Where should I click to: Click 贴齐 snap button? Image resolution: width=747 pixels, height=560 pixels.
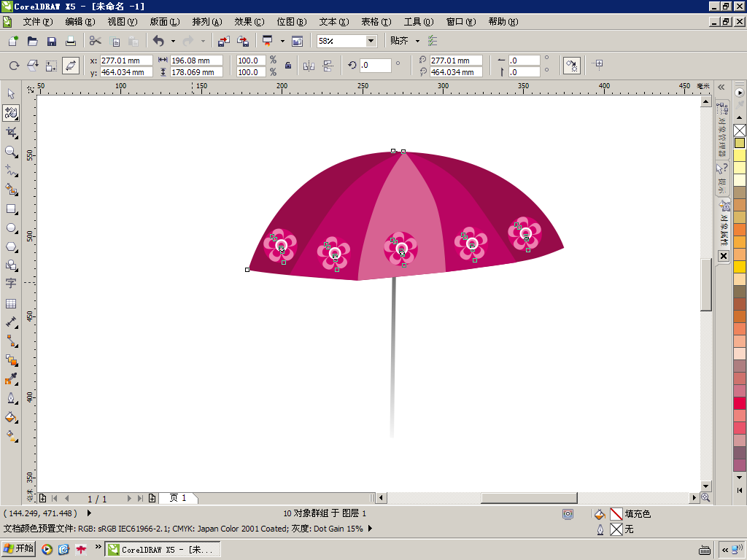(399, 41)
